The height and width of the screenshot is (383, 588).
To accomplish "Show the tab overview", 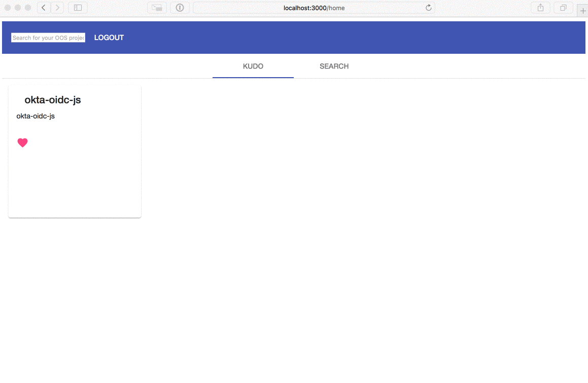I will click(x=563, y=8).
